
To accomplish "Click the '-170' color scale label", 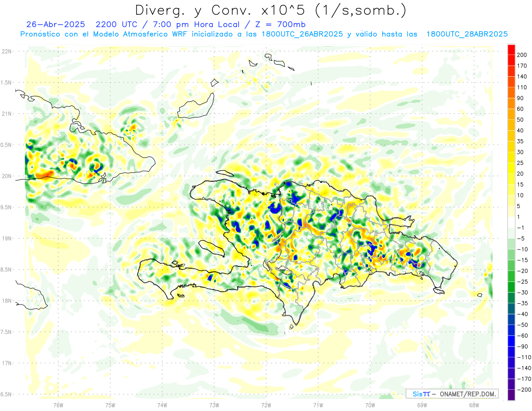I will coord(525,379).
